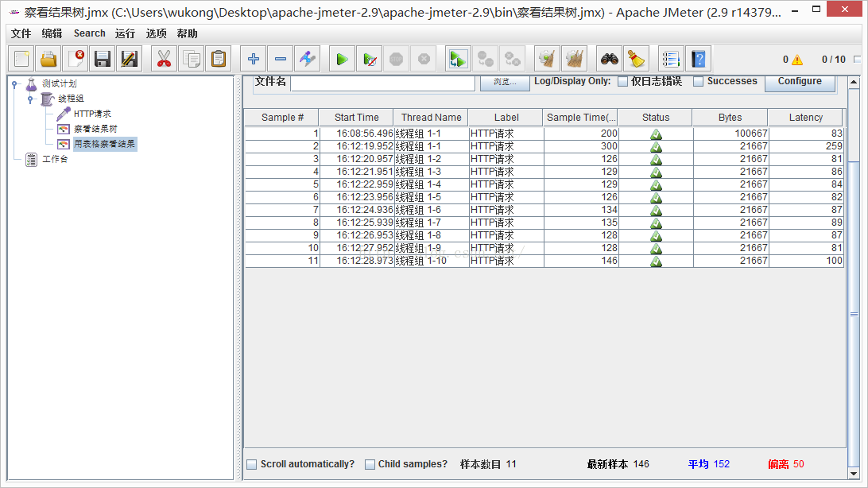Click the New test plan icon
The image size is (868, 488).
point(21,59)
